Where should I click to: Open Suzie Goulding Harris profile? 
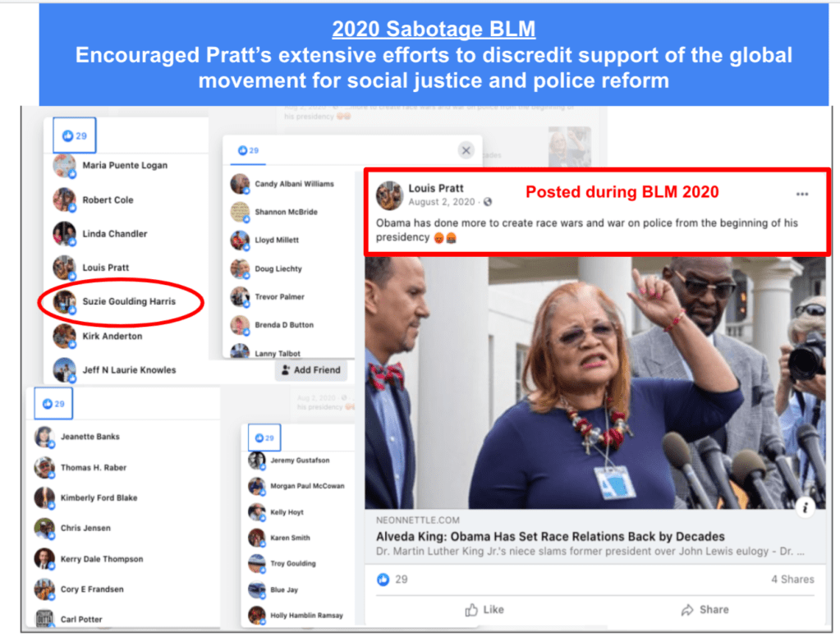click(129, 301)
